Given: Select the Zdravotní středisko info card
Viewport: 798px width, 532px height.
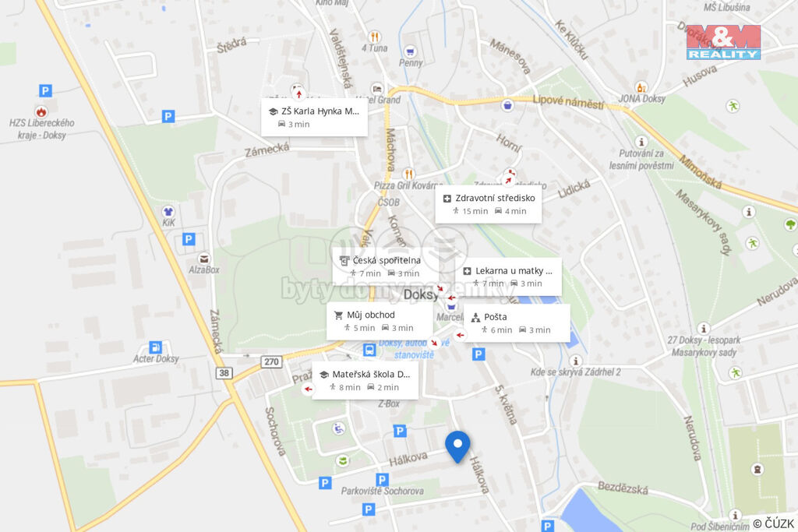Looking at the screenshot, I should click(x=488, y=204).
